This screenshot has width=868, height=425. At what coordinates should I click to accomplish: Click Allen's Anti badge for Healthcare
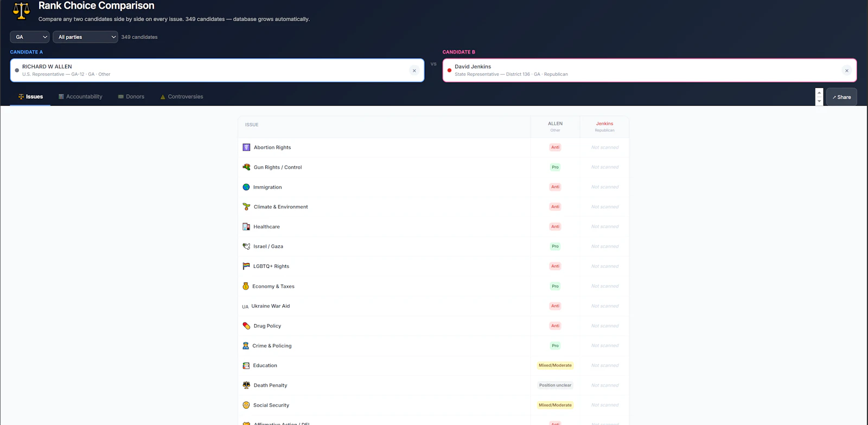555,227
